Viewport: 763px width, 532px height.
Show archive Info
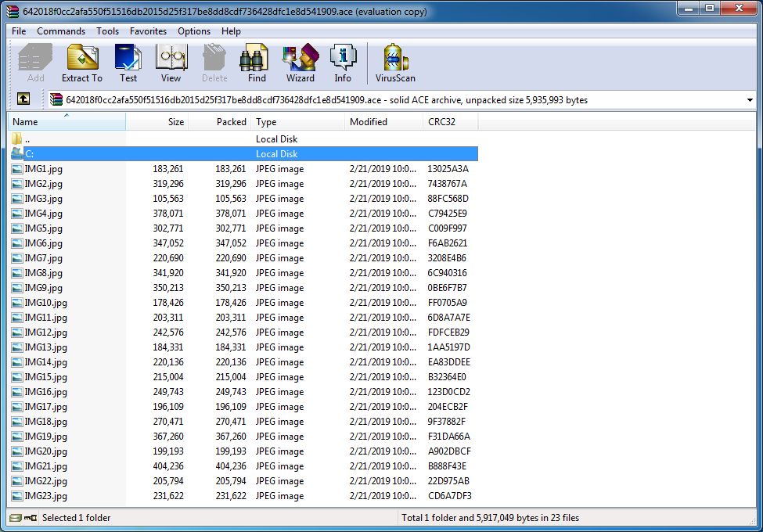[x=343, y=63]
